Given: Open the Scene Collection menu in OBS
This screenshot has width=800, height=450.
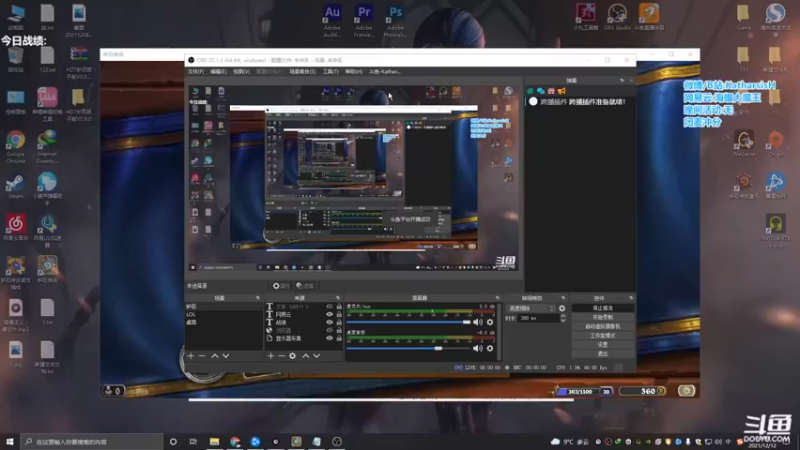Looking at the screenshot, I should [303, 72].
